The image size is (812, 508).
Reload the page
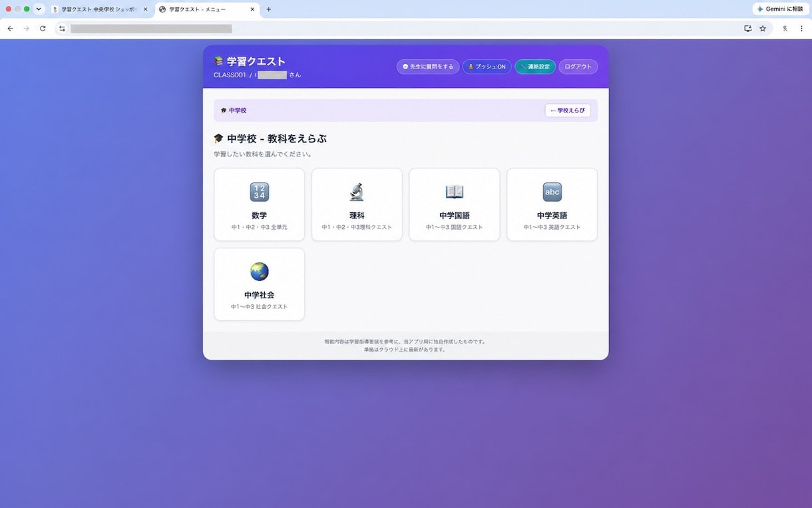(43, 29)
